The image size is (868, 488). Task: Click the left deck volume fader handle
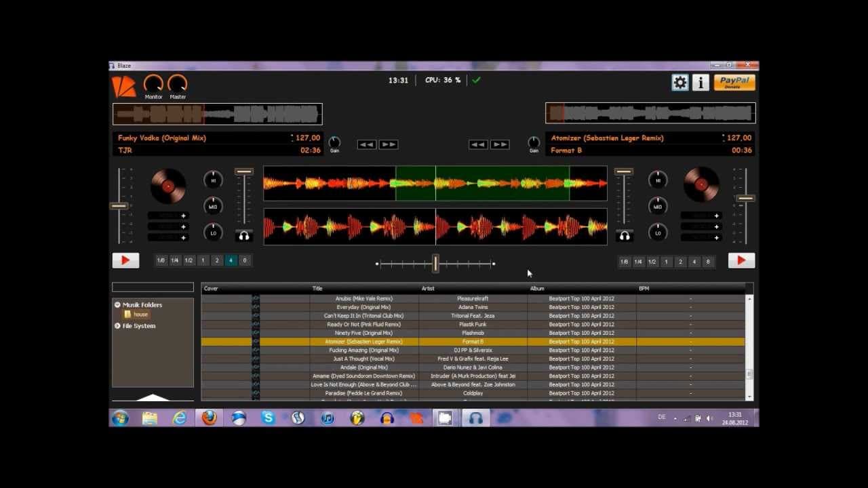click(x=244, y=172)
